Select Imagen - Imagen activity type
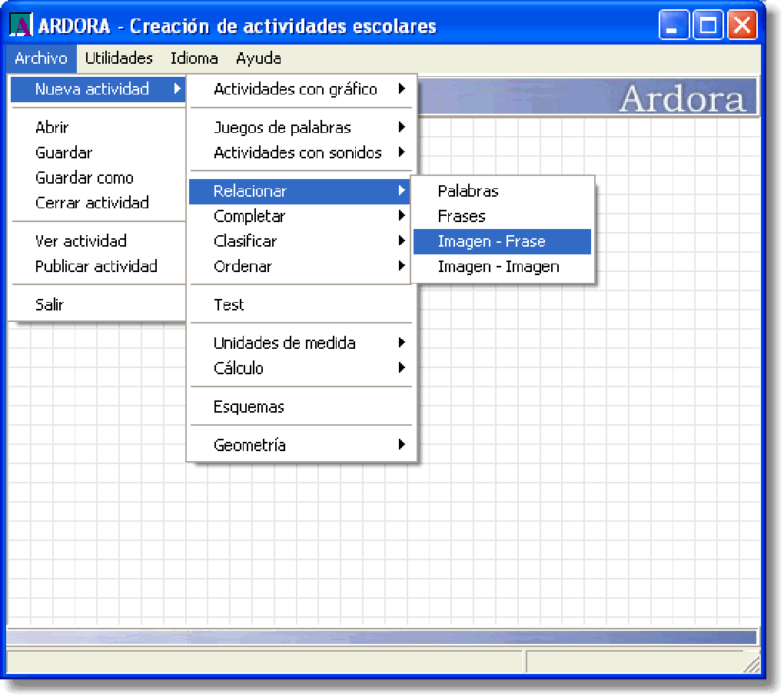Image resolution: width=784 pixels, height=697 pixels. pos(502,267)
